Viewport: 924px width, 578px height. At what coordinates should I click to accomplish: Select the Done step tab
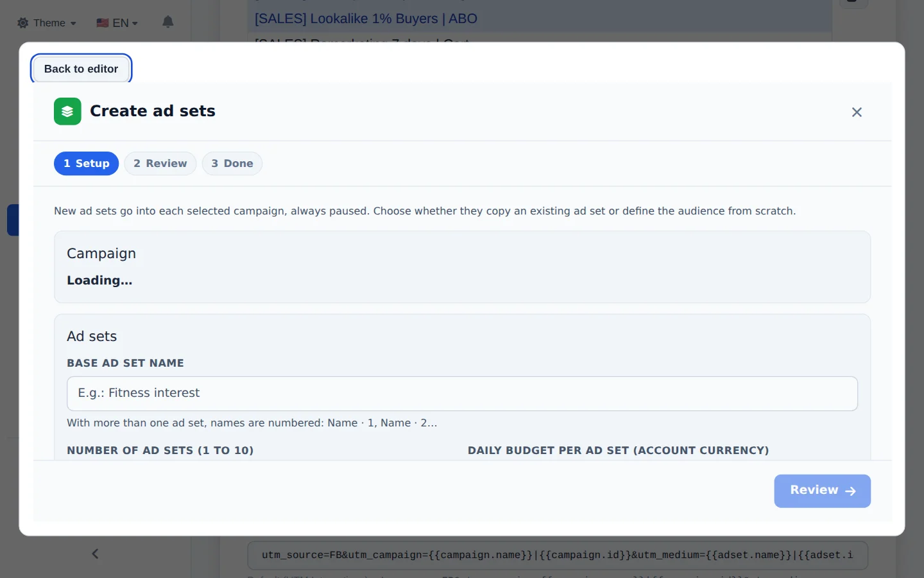pos(232,164)
